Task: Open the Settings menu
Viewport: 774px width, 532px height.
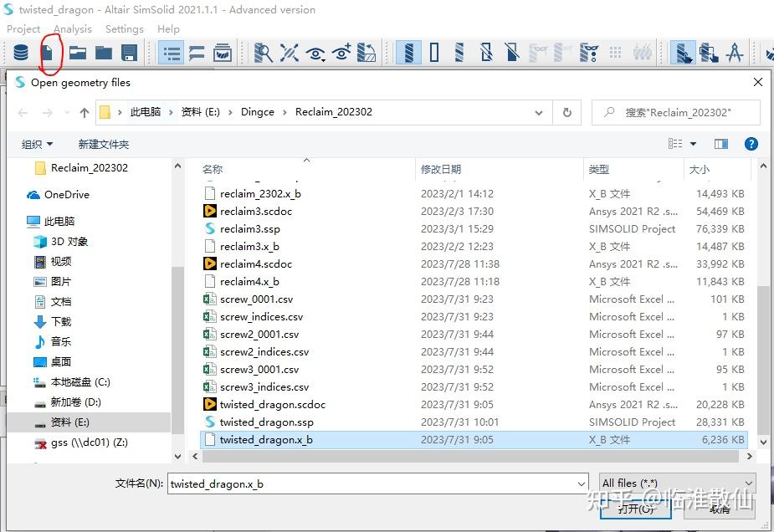Action: [x=123, y=28]
